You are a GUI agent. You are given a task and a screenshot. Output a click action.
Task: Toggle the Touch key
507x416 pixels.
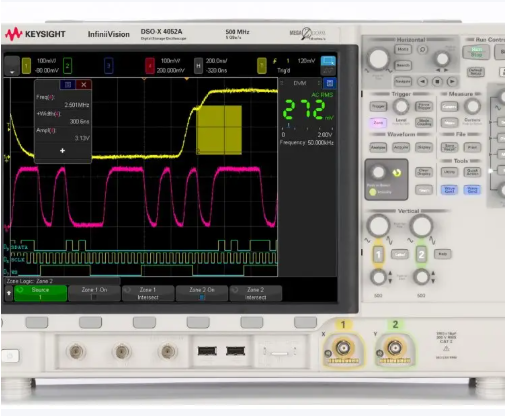(x=424, y=190)
